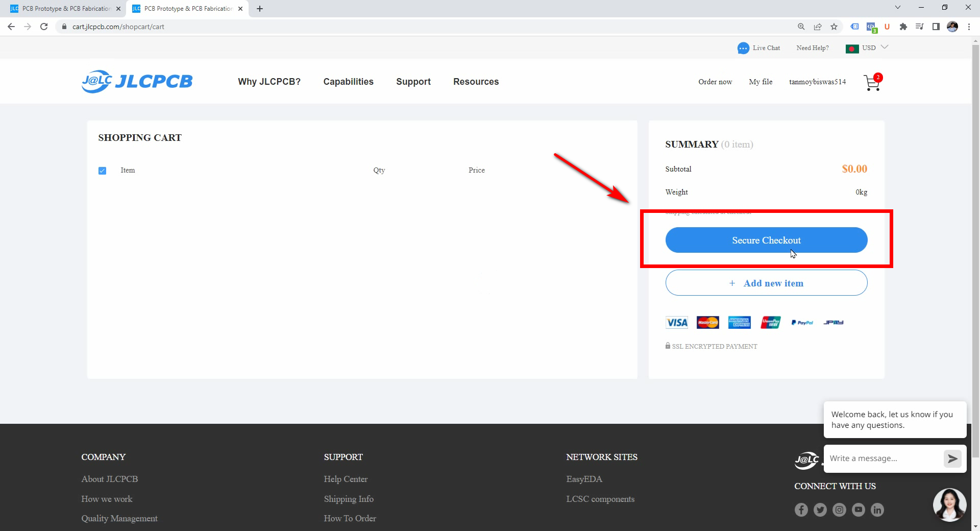Toggle the select-all Item checkbox
This screenshot has width=980, height=531.
(x=102, y=171)
